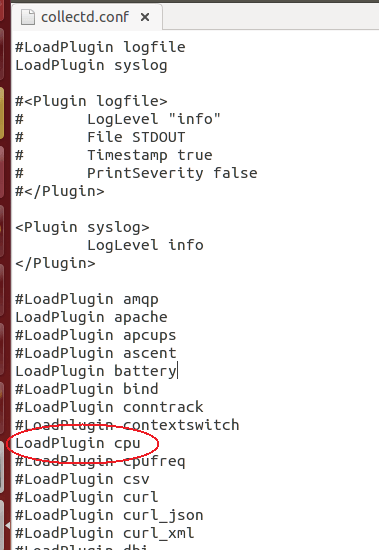
Task: Select the collectd.conf tab label
Action: 85,17
